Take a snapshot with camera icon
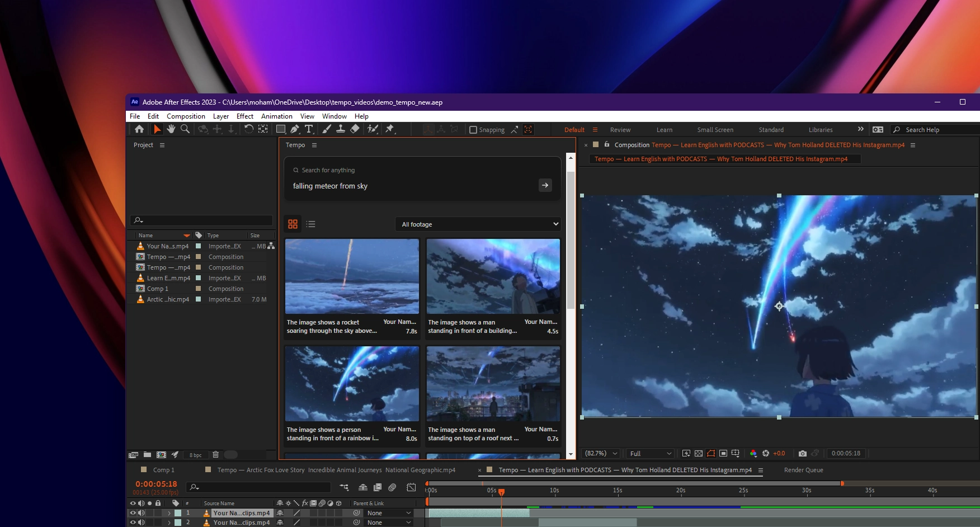The height and width of the screenshot is (527, 980). pyautogui.click(x=803, y=453)
